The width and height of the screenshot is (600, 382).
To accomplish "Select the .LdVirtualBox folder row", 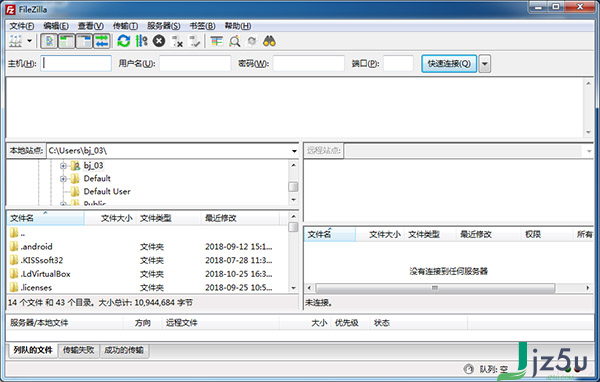I will [x=147, y=274].
